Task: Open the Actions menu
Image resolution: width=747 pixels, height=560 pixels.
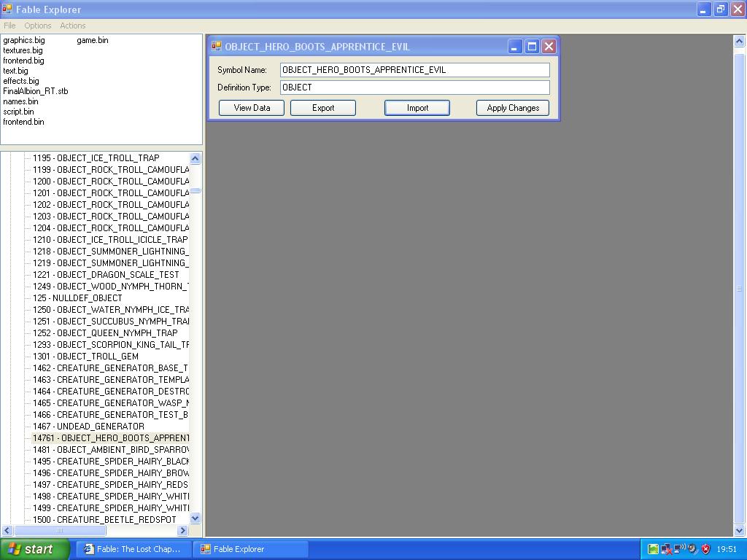Action: coord(72,26)
